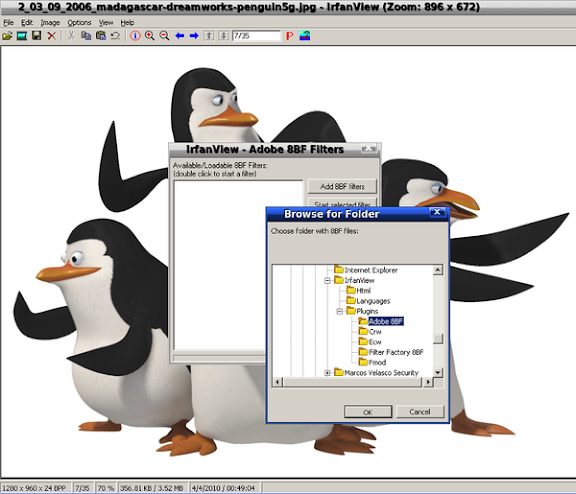Click the About IrfanView colorful icon

point(305,36)
